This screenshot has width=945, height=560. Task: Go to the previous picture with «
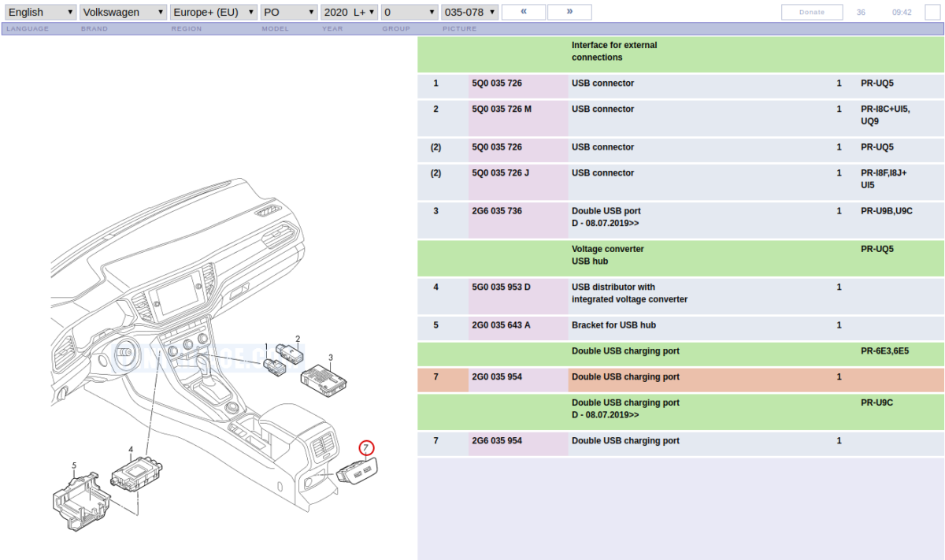pos(524,12)
